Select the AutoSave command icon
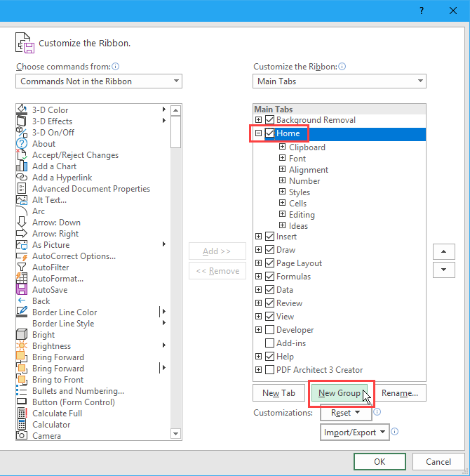Image resolution: width=470 pixels, height=476 pixels. point(21,289)
